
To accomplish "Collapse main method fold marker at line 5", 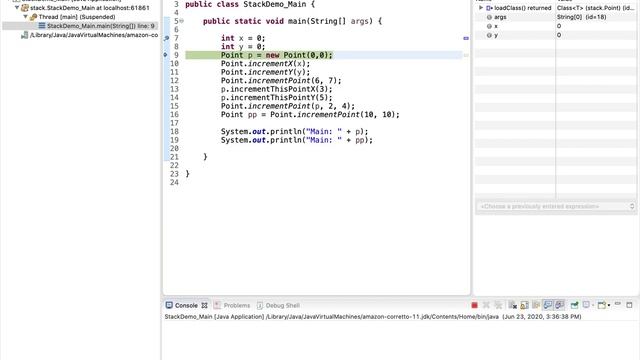I will (x=182, y=21).
